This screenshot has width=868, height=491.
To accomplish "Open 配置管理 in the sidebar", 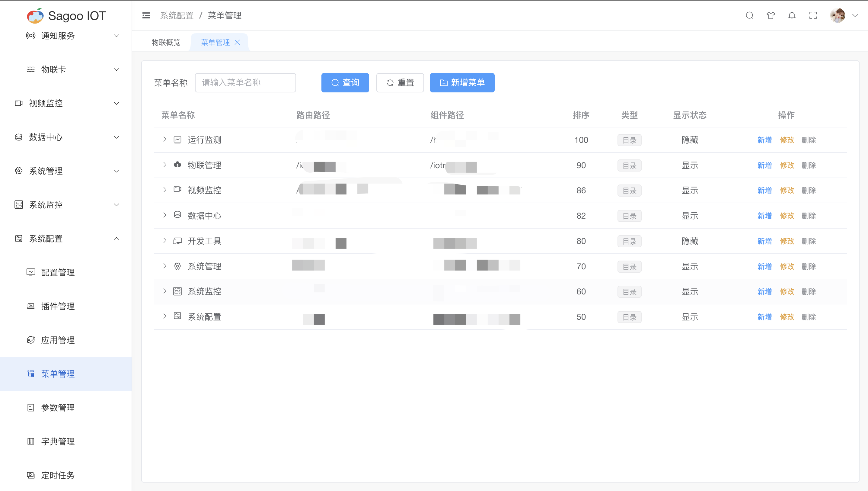I will click(x=66, y=272).
